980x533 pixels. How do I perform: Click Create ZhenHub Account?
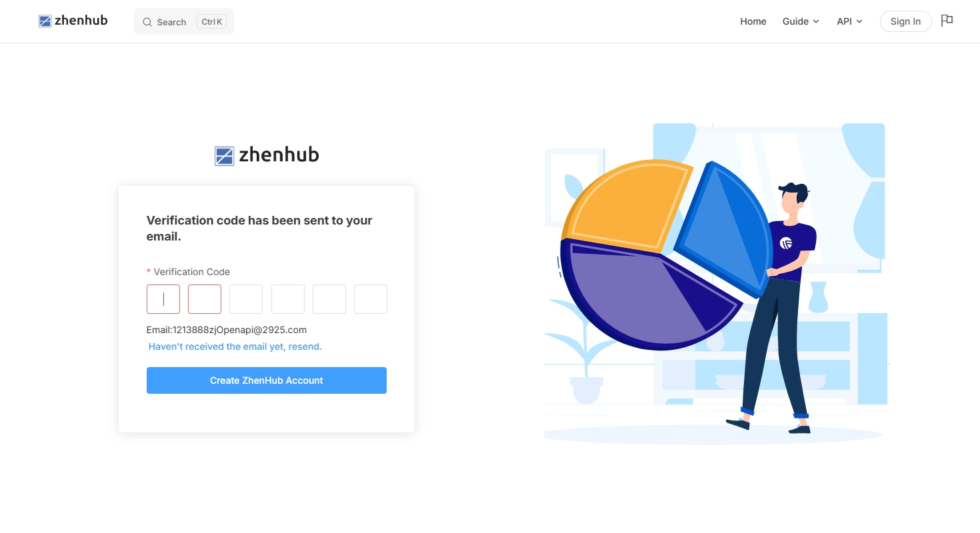pos(267,380)
